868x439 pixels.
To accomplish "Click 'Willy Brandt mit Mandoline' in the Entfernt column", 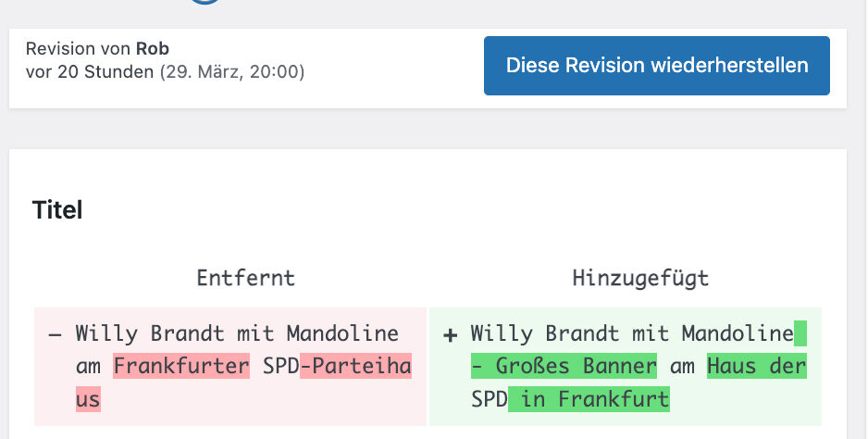I will click(237, 333).
